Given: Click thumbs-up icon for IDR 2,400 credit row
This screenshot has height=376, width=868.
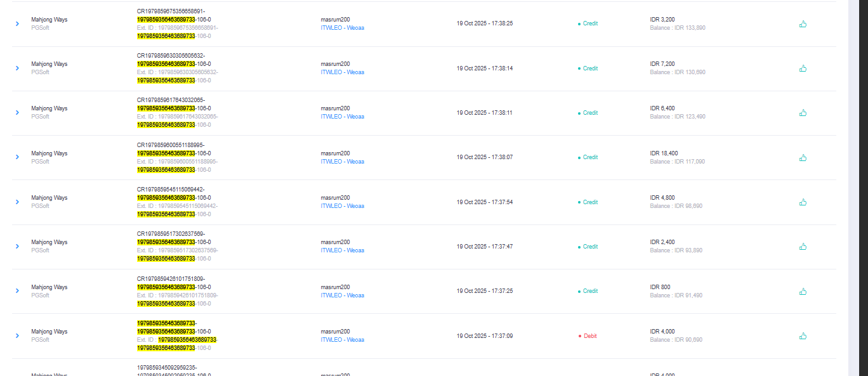Looking at the screenshot, I should (x=803, y=247).
